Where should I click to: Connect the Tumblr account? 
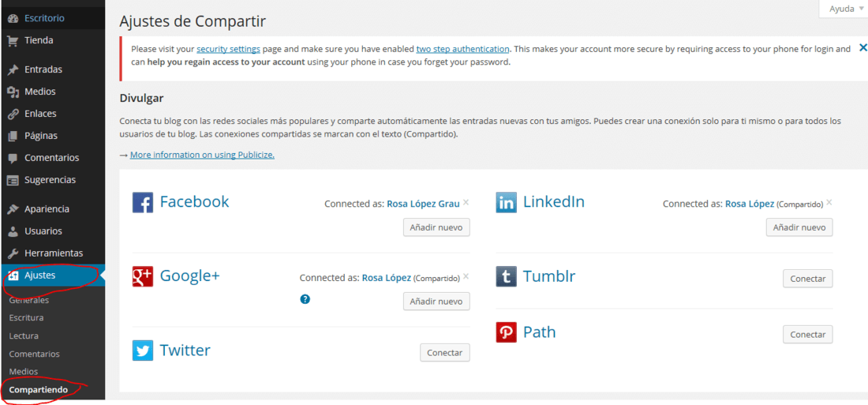(808, 279)
